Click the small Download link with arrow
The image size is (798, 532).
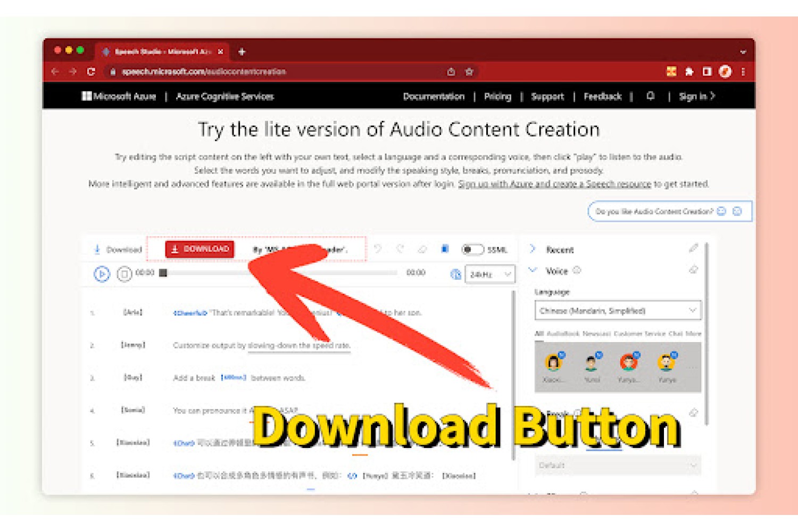[x=118, y=250]
